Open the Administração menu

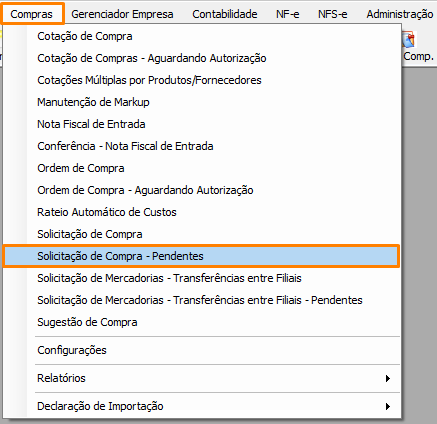point(400,14)
